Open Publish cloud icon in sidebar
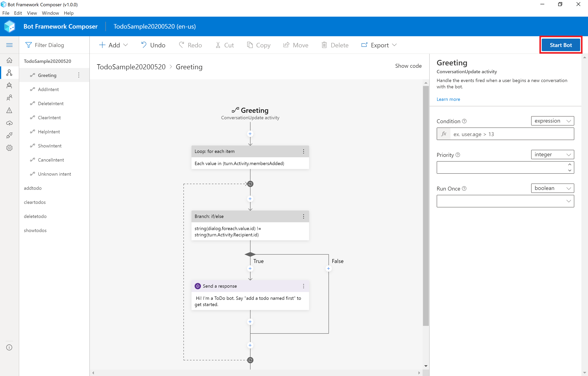The height and width of the screenshot is (376, 588). (x=9, y=123)
